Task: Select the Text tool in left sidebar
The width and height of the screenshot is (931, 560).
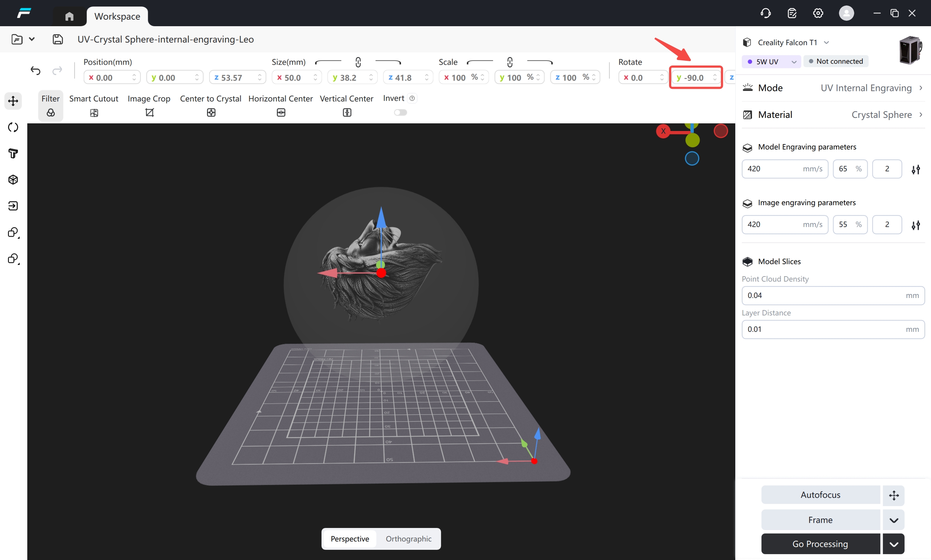Action: click(13, 154)
